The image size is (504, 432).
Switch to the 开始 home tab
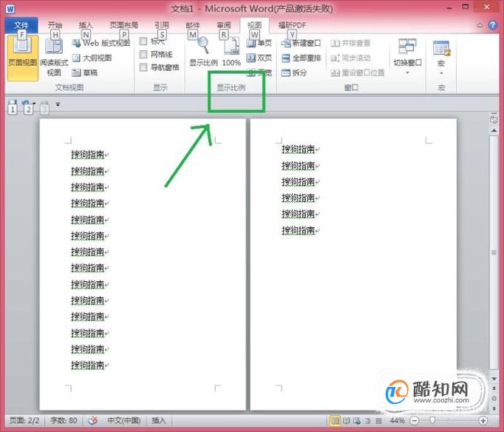click(55, 25)
